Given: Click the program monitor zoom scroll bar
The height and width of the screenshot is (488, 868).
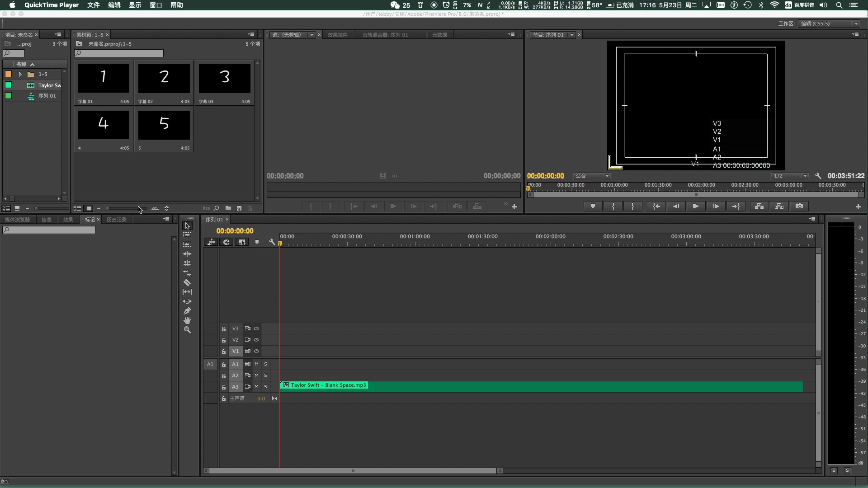Looking at the screenshot, I should click(x=696, y=195).
